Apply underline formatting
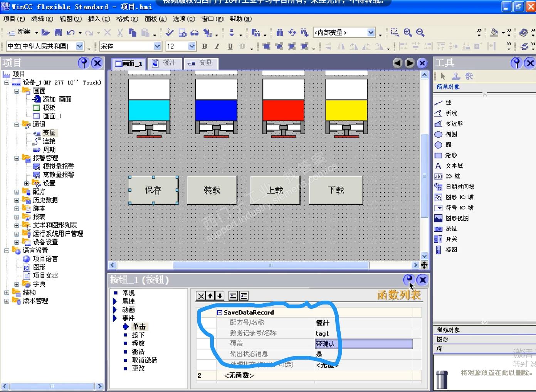536x392 pixels. click(x=230, y=46)
